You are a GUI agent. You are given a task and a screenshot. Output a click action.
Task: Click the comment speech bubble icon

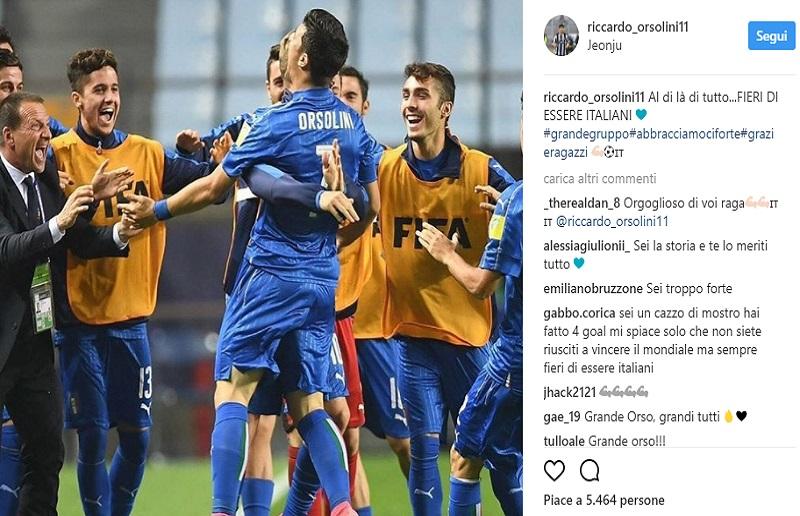tap(589, 471)
